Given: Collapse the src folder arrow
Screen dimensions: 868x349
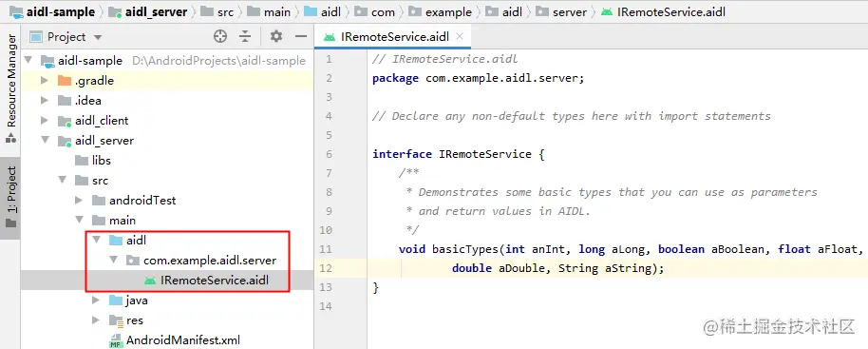Looking at the screenshot, I should pos(62,180).
